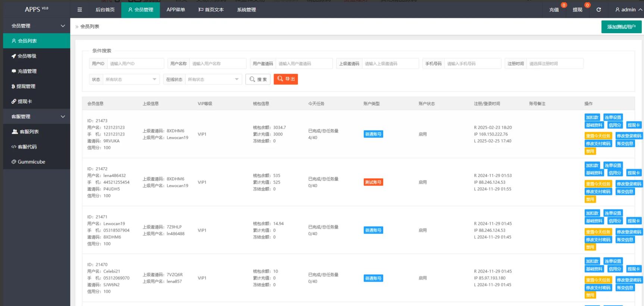Screen dimensions: 644x306
Task: Expand the admin user menu
Action: 629,10
